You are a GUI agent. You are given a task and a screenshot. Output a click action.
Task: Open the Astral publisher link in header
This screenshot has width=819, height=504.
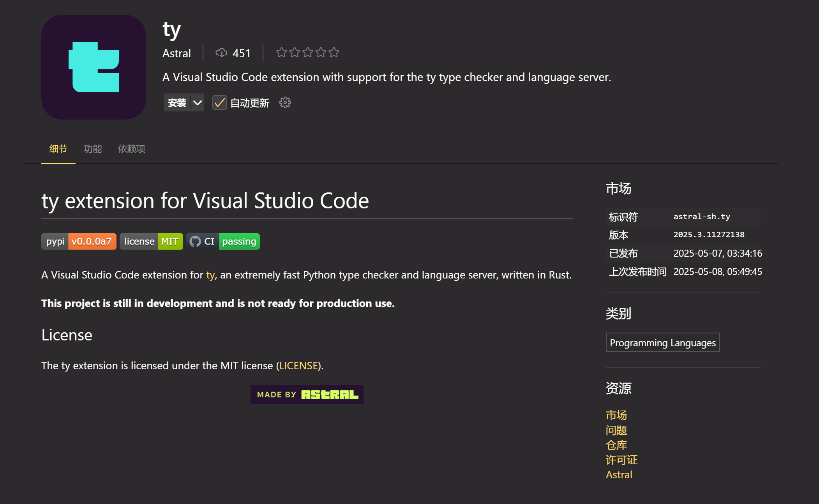point(177,53)
